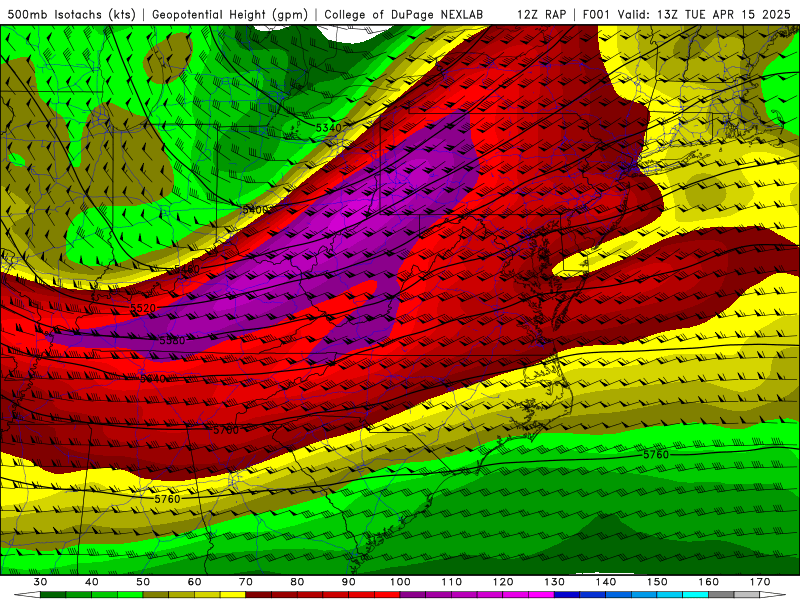Viewport: 800px width, 600px height.
Task: Click the western 5760 contour label inland
Action: (167, 498)
